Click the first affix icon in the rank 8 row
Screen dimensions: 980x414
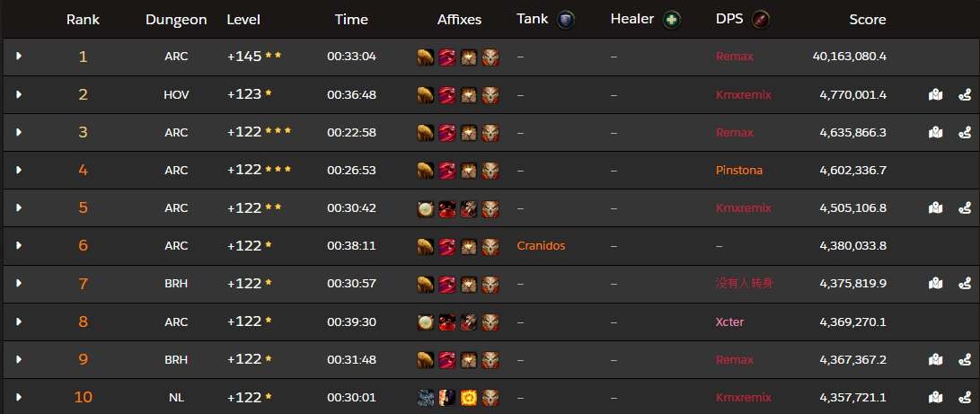point(427,321)
